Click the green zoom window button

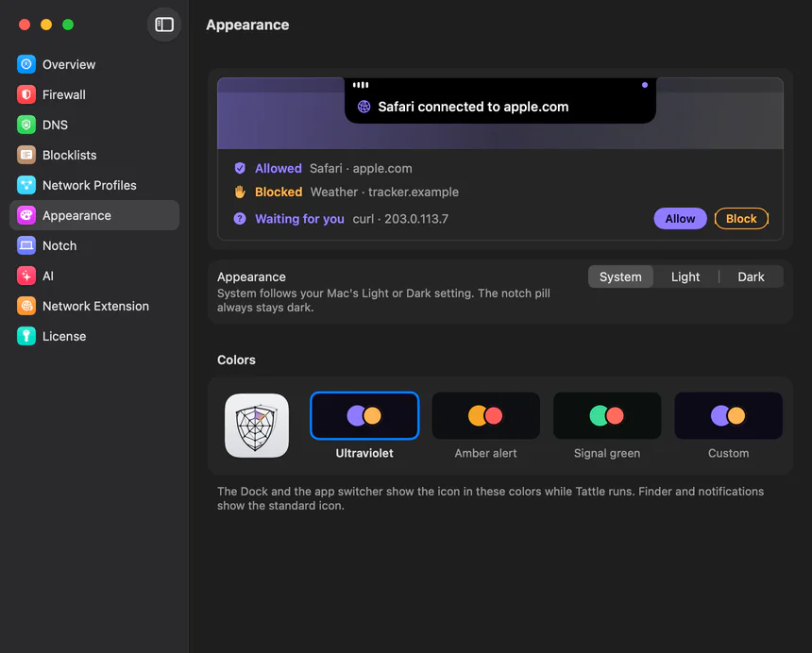68,25
